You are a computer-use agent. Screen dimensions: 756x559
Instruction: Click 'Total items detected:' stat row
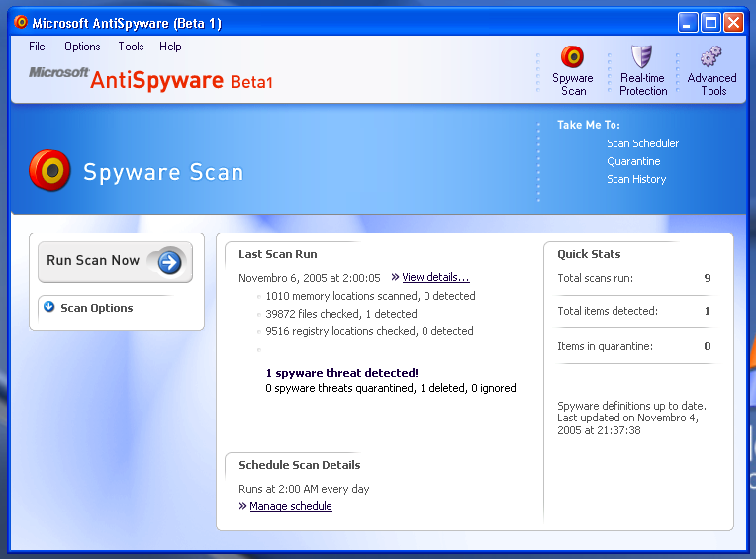point(634,311)
